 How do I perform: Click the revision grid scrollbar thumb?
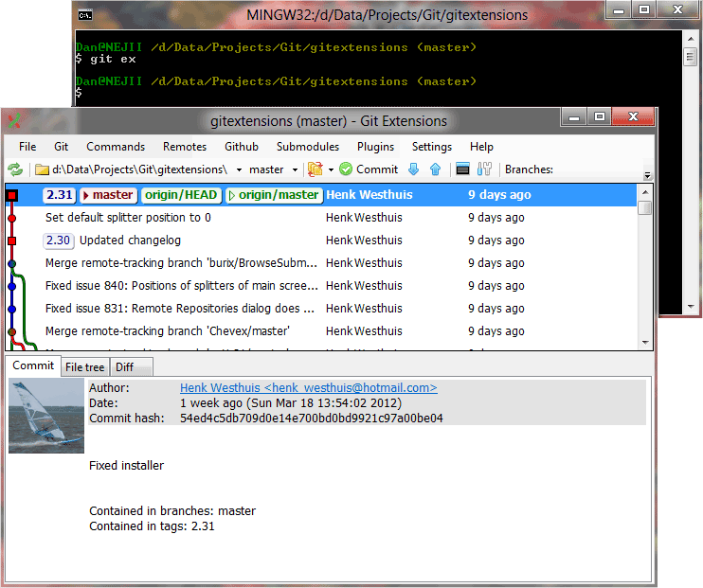645,208
